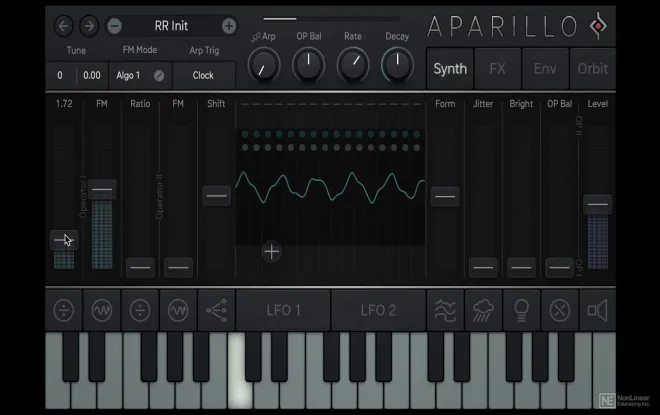Click the OP Bal knob
This screenshot has height=415, width=660.
pyautogui.click(x=309, y=65)
